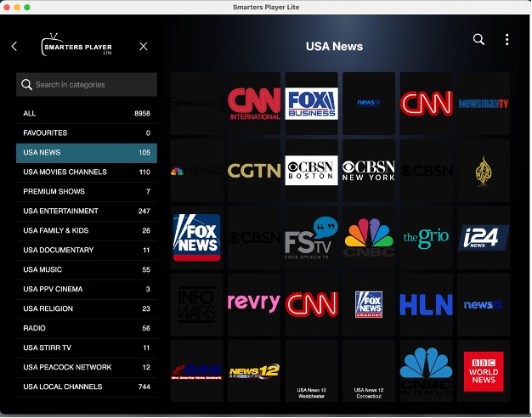This screenshot has height=418, width=532.
Task: Open USA News 12 Connecticut tile
Action: click(369, 371)
